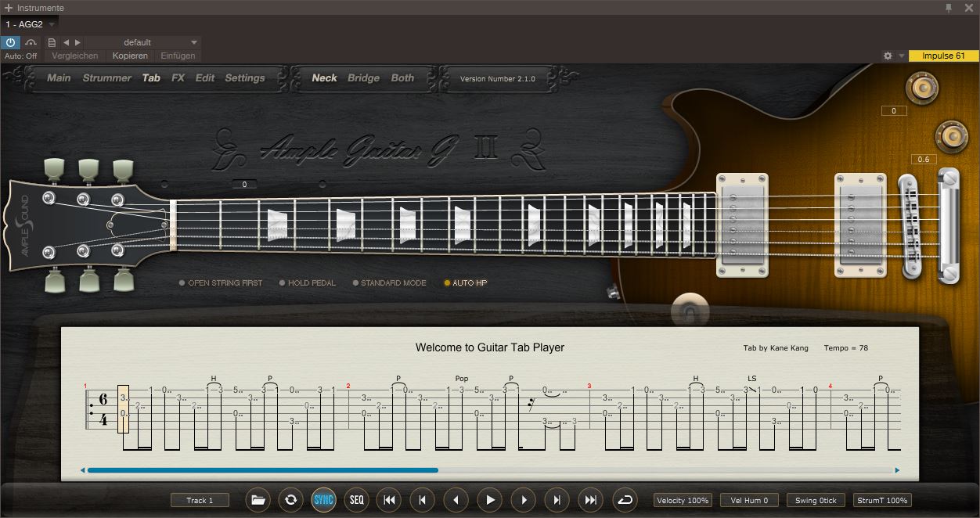The height and width of the screenshot is (518, 980).
Task: Open a tab file with the folder icon
Action: (x=258, y=500)
